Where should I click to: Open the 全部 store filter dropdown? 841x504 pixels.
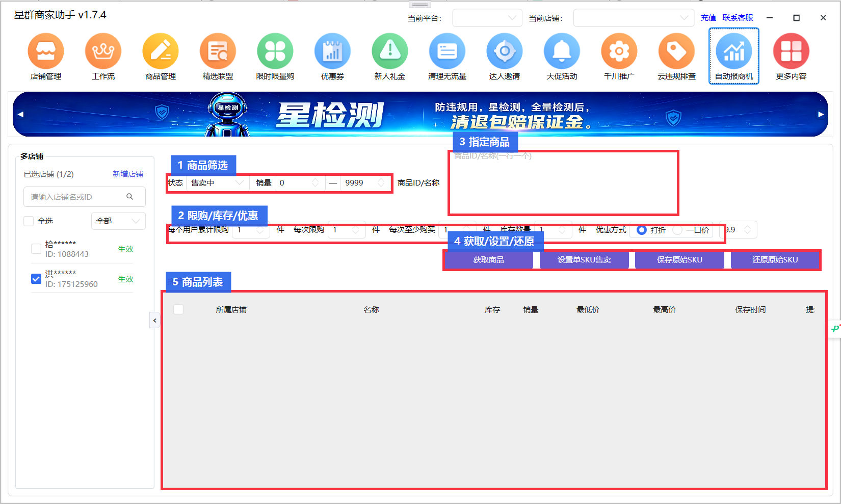tap(118, 221)
